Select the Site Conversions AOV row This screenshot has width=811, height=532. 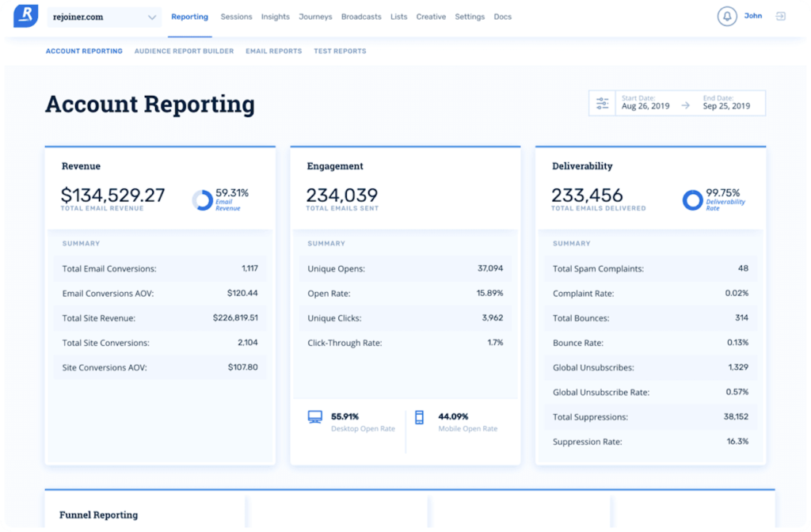click(x=160, y=367)
